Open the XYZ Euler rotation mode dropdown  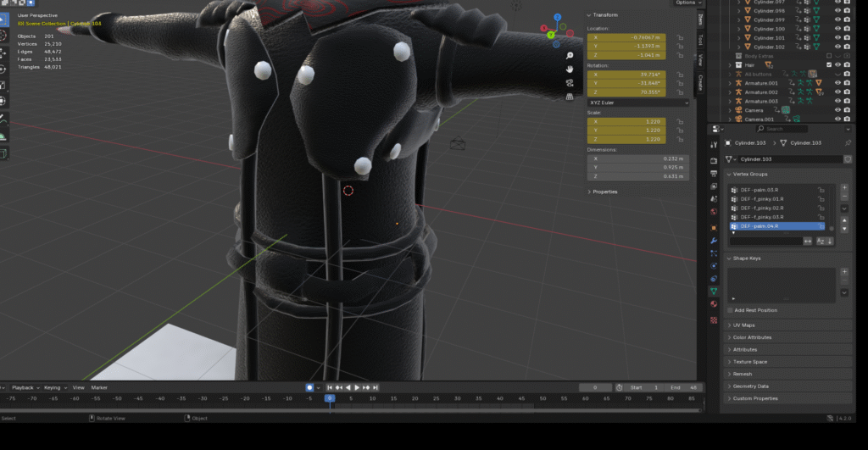pyautogui.click(x=638, y=103)
